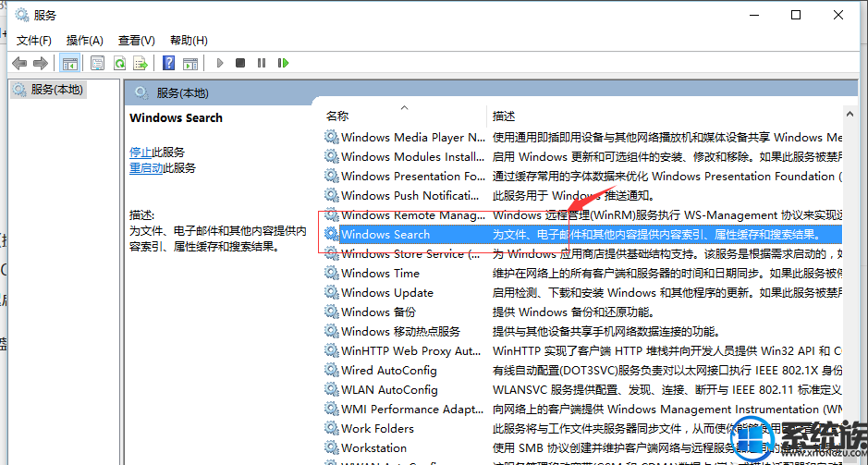The width and height of the screenshot is (868, 465).
Task: Toggle the show/hide action pane icon
Action: pos(190,63)
